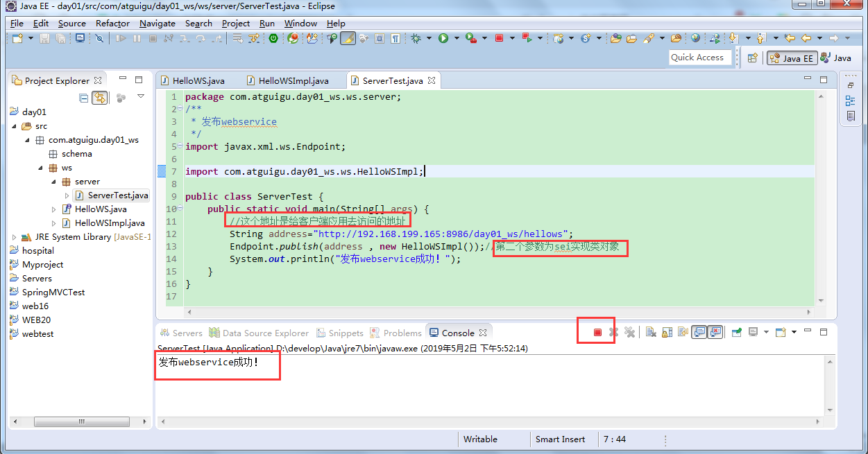
Task: Toggle the Java EE perspective button
Action: click(791, 58)
